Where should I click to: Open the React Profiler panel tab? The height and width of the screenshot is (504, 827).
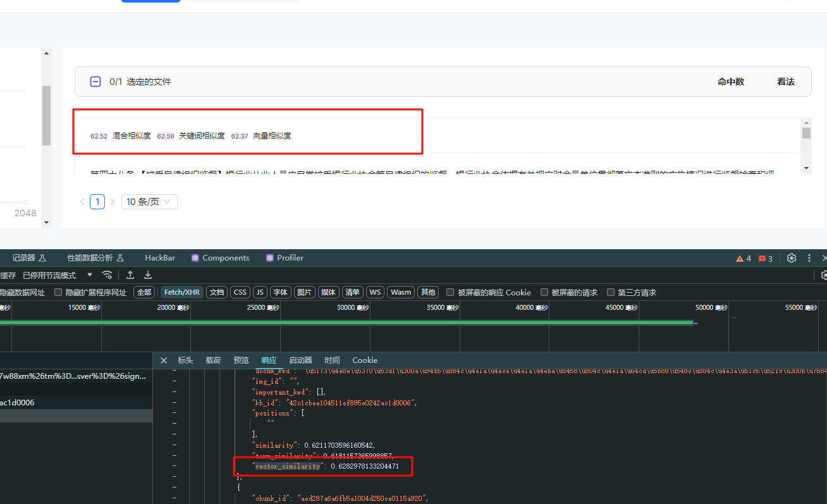pos(285,258)
